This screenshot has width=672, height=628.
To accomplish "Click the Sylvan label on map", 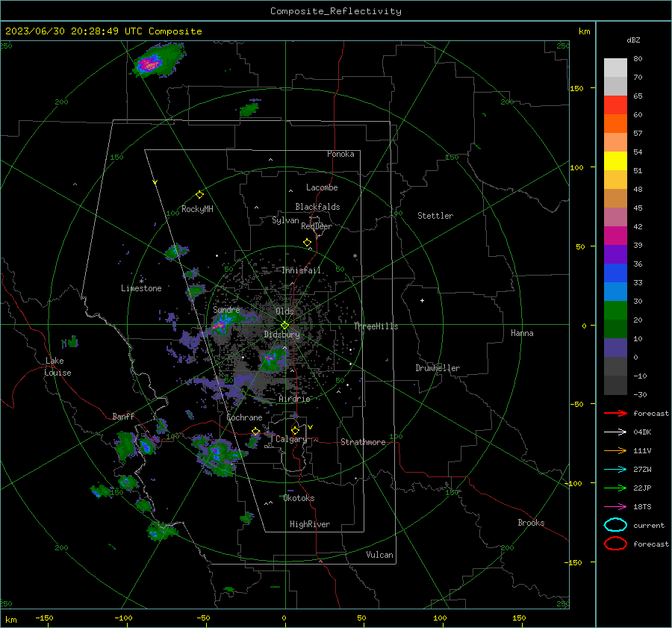I will [285, 220].
